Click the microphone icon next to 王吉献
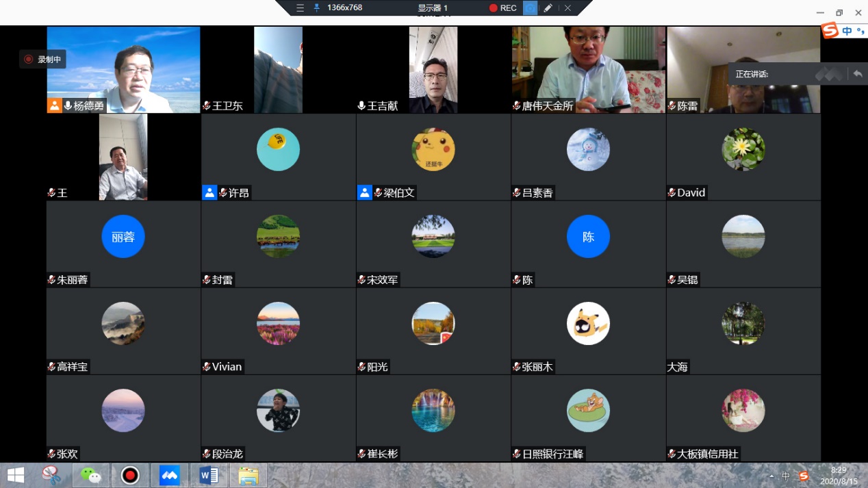This screenshot has height=488, width=868. (361, 106)
